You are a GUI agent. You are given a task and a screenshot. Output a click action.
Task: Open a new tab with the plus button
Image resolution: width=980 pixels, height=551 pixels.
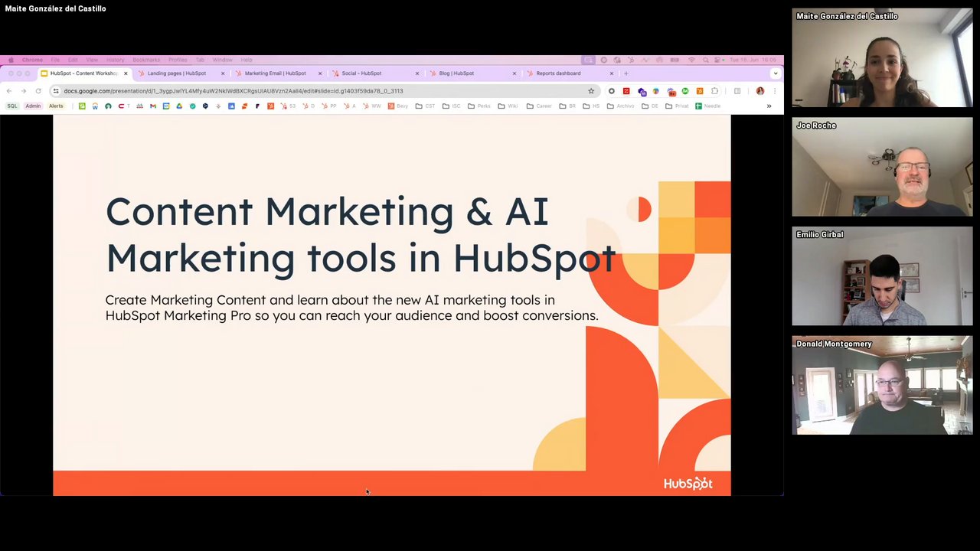pyautogui.click(x=626, y=73)
